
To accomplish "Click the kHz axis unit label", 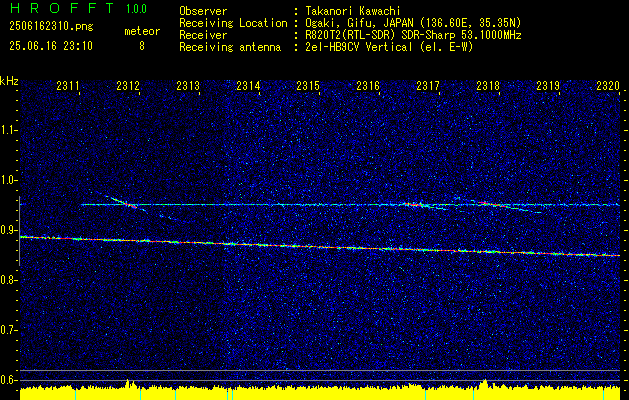I will point(9,81).
